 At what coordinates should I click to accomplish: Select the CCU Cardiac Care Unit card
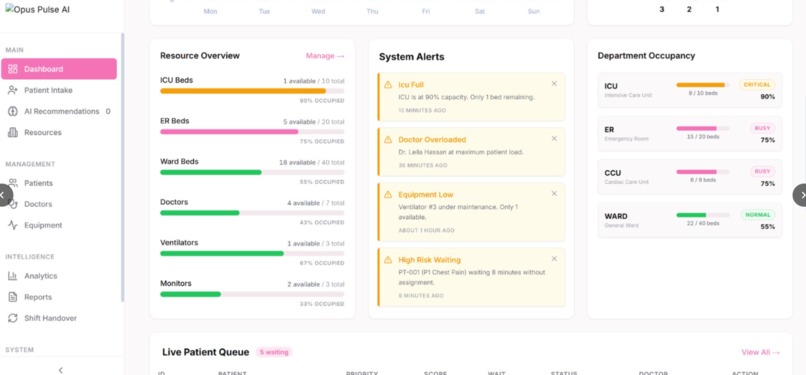tap(690, 177)
